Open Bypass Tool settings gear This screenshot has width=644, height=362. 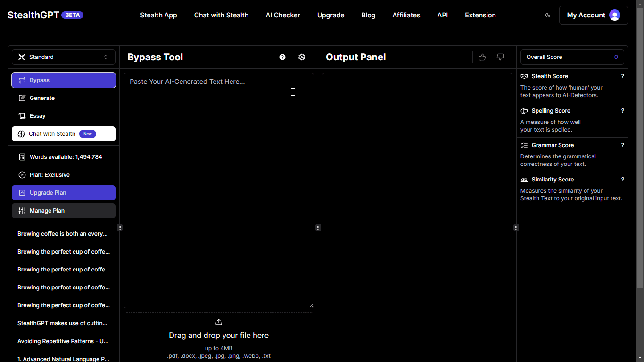click(302, 57)
